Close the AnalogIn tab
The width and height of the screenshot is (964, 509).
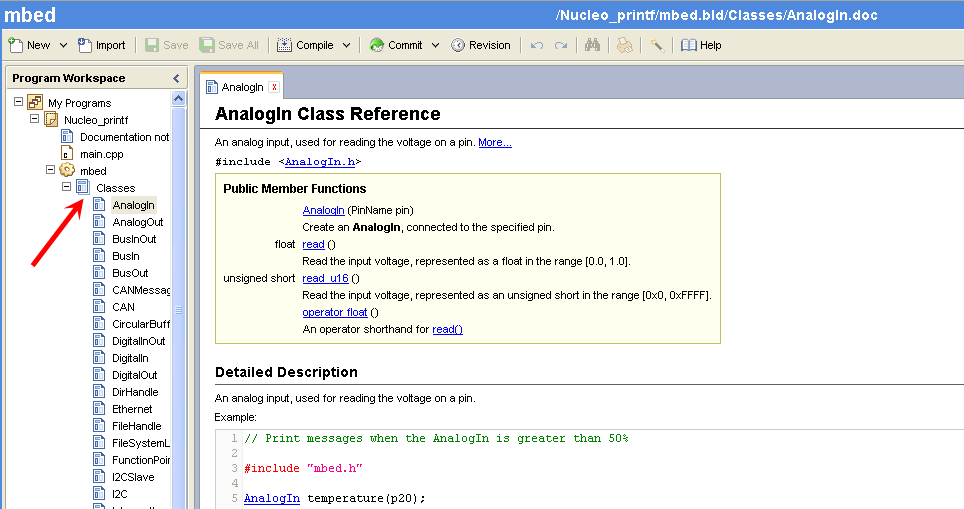point(274,87)
